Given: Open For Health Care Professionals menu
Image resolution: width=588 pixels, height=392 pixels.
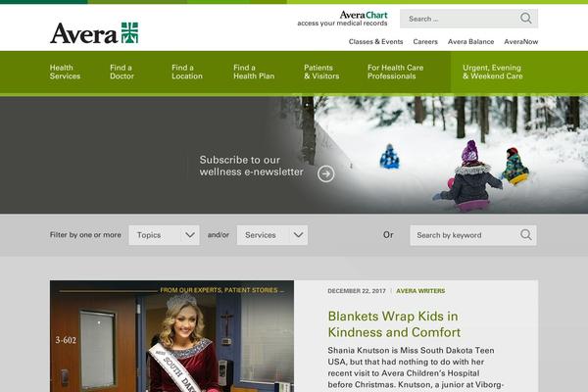Looking at the screenshot, I should click(x=395, y=72).
